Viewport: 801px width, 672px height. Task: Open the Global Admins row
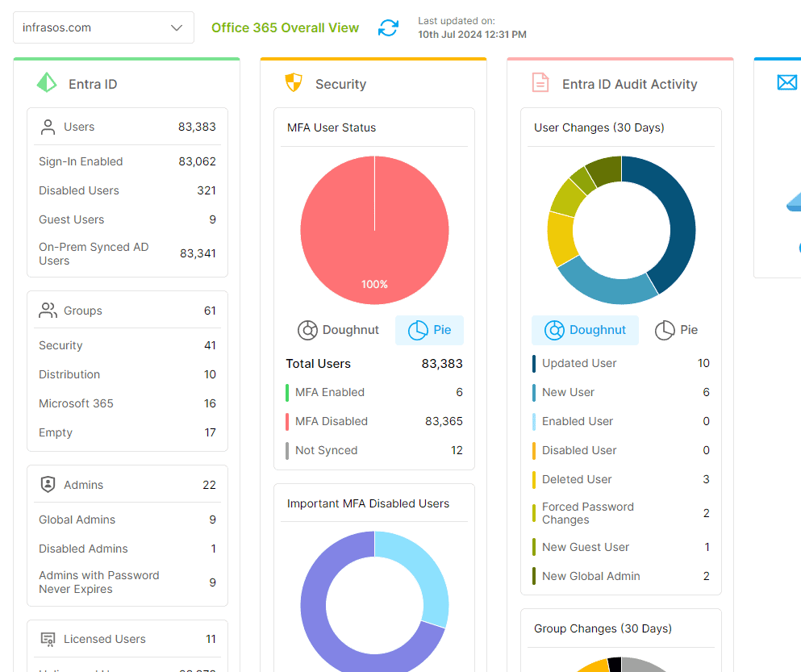[x=127, y=520]
